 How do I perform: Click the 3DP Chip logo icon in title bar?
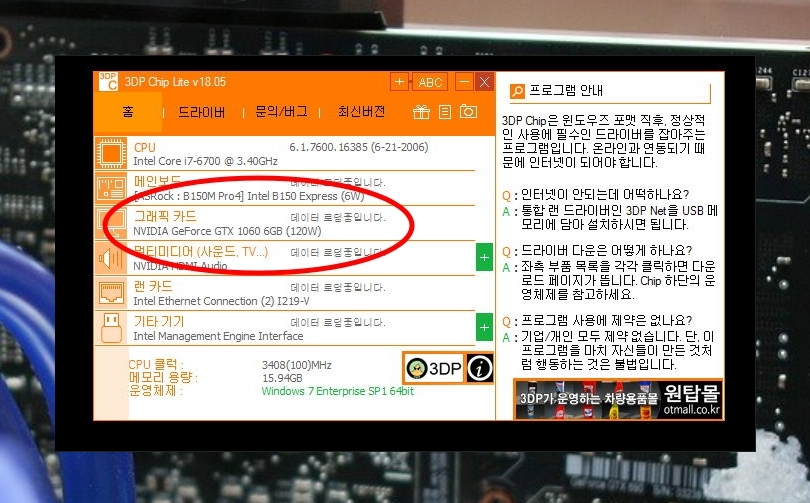coord(108,82)
